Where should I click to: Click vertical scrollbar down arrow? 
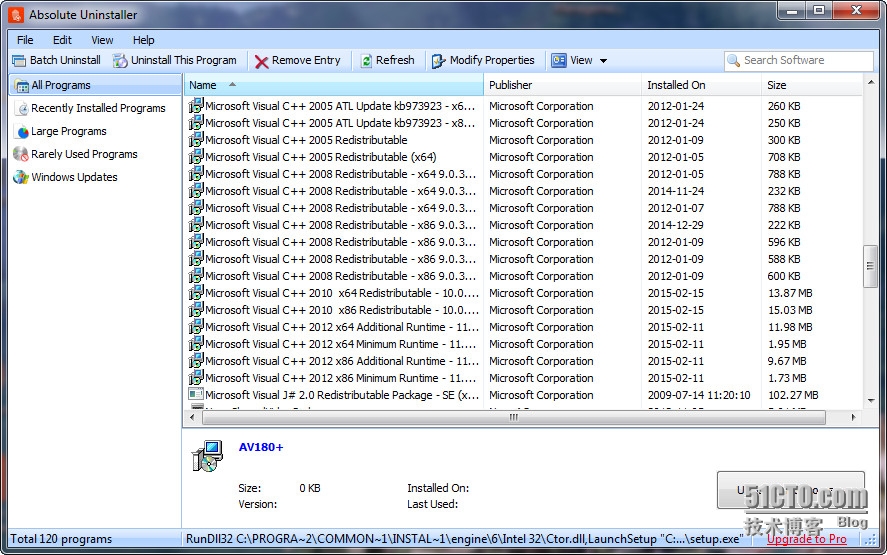(871, 401)
